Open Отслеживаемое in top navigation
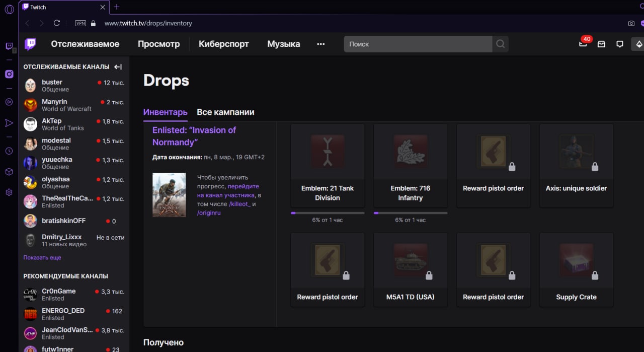644x352 pixels. coord(85,44)
